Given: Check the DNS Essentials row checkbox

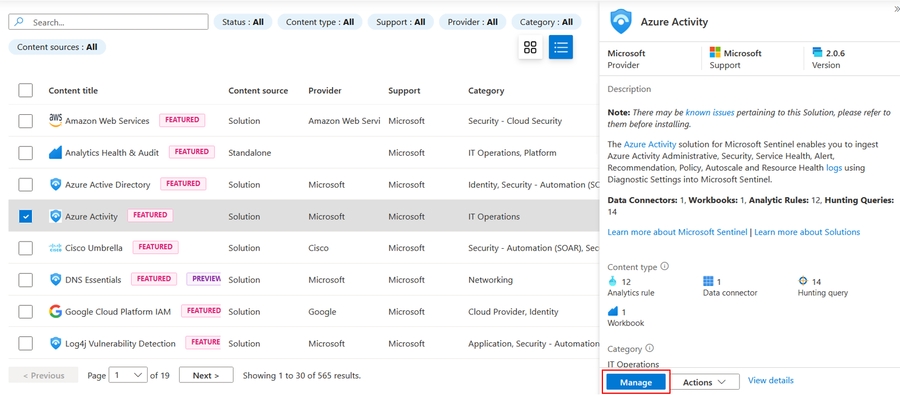Looking at the screenshot, I should (25, 280).
